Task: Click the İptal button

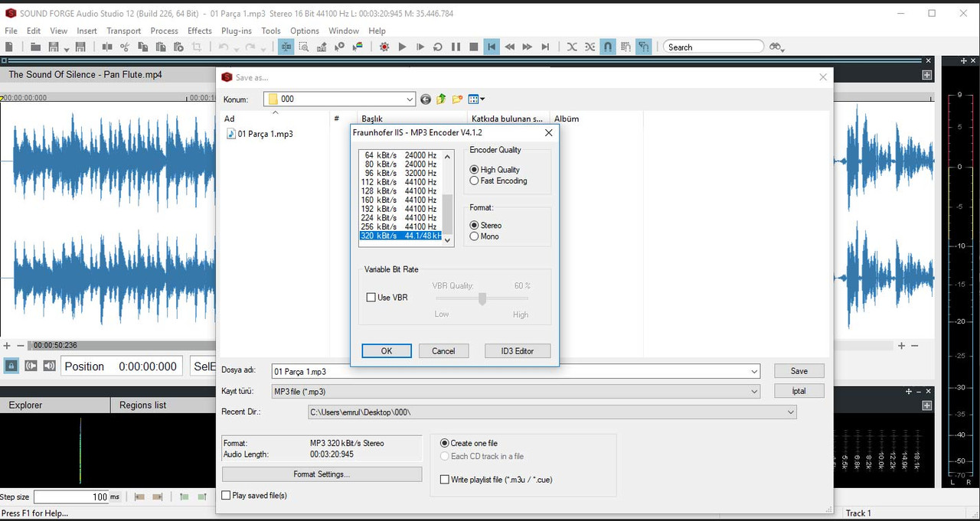Action: click(799, 391)
